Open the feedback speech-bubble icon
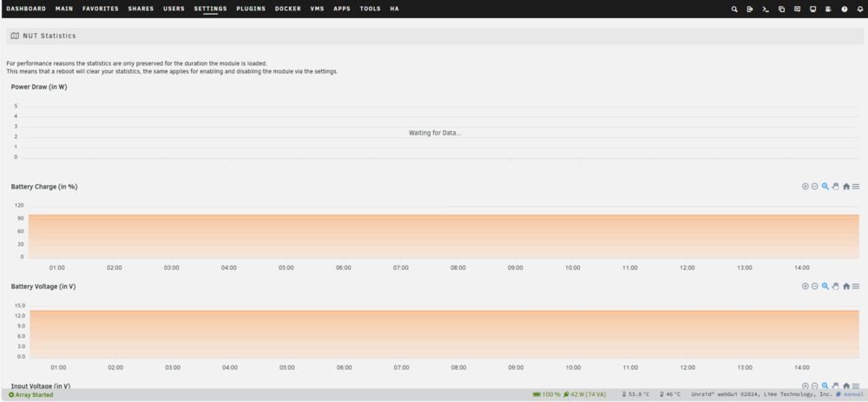The width and height of the screenshot is (868, 402). [x=797, y=9]
